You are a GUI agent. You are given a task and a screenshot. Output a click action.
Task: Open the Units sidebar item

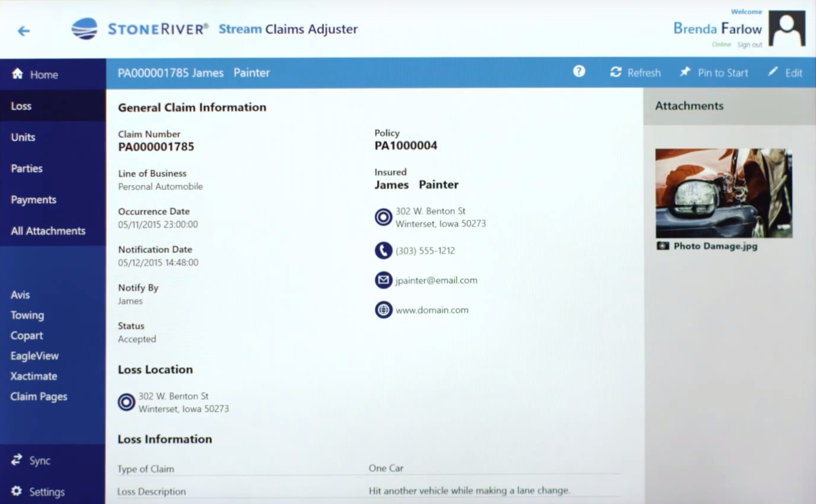23,137
